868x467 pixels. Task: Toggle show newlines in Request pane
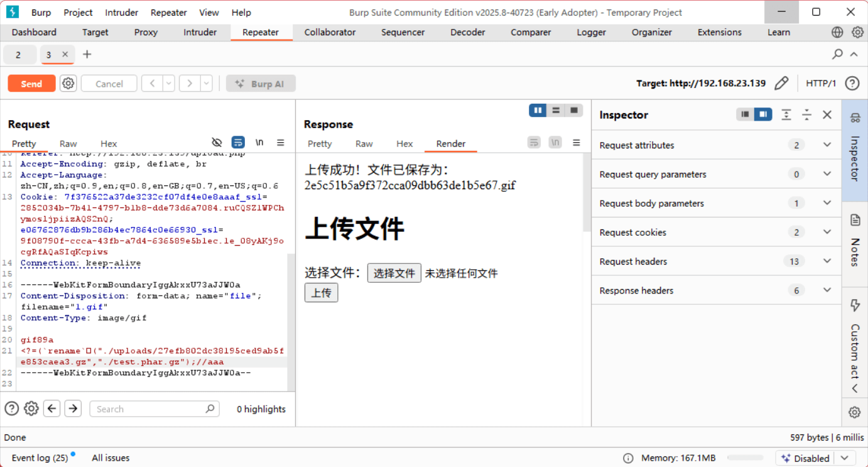coord(259,142)
